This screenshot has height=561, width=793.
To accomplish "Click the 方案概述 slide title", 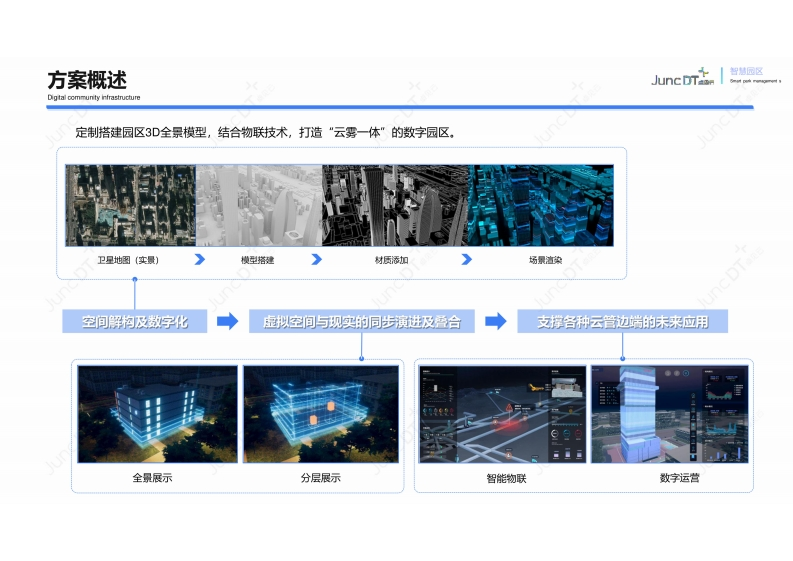I will (x=87, y=80).
